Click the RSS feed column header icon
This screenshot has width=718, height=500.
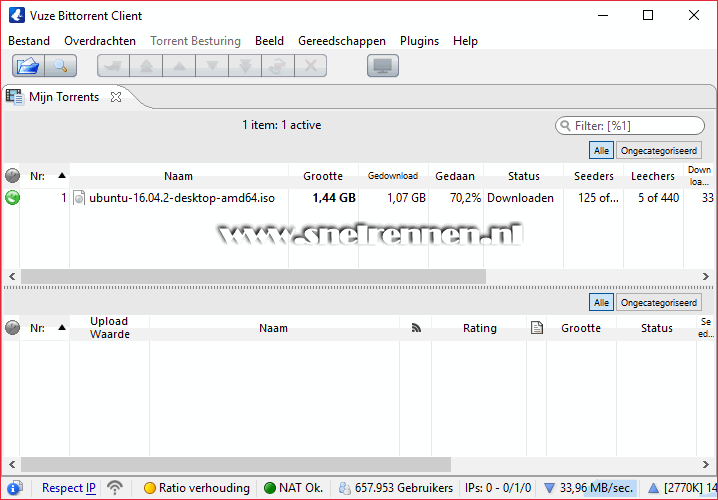[x=416, y=328]
